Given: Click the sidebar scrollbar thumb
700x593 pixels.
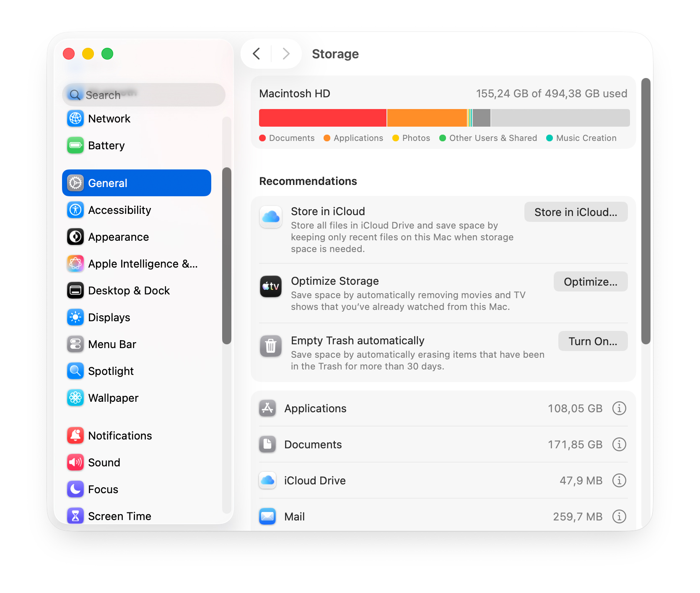Looking at the screenshot, I should point(227,256).
